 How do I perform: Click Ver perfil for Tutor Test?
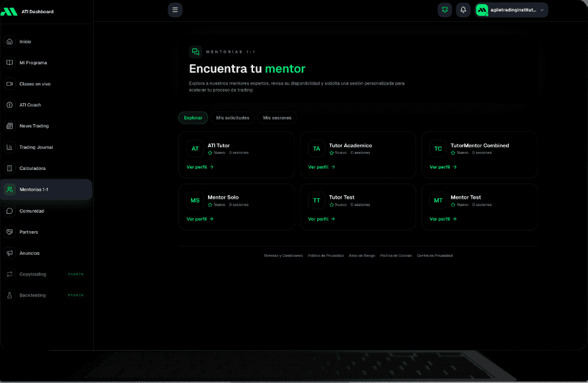coord(321,219)
